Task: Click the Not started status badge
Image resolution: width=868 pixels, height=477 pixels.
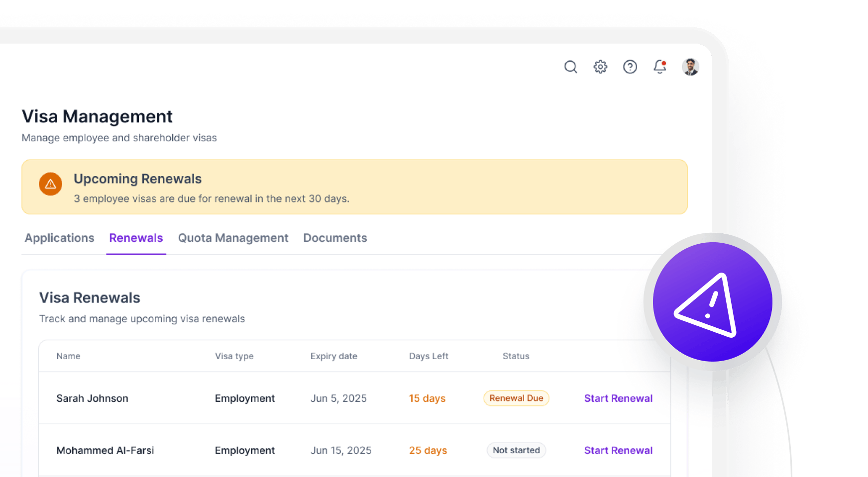Action: click(516, 450)
